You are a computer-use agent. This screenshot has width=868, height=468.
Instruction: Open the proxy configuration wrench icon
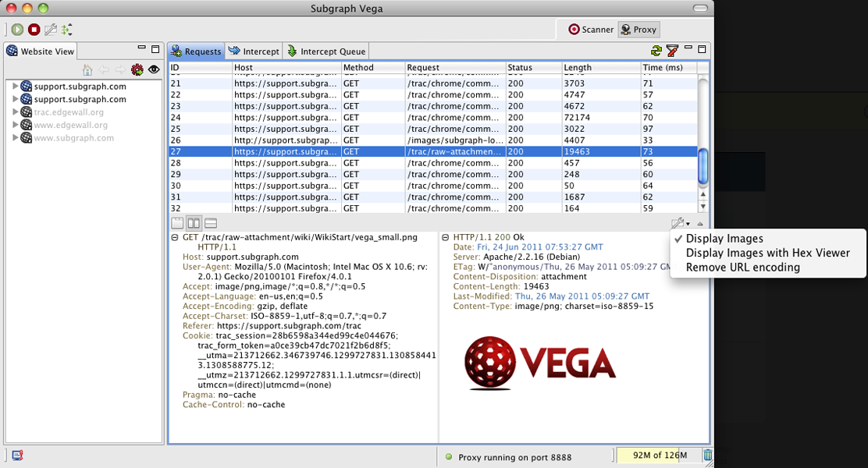click(51, 30)
